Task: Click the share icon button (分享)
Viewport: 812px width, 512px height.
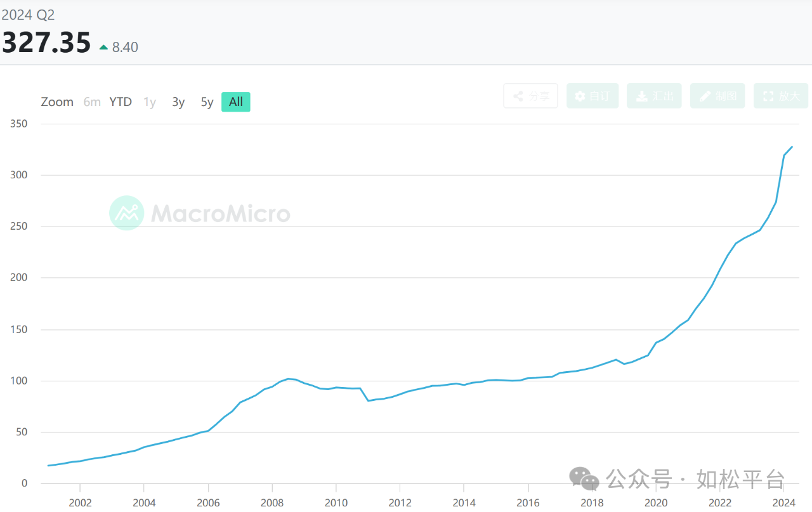Action: pos(530,96)
